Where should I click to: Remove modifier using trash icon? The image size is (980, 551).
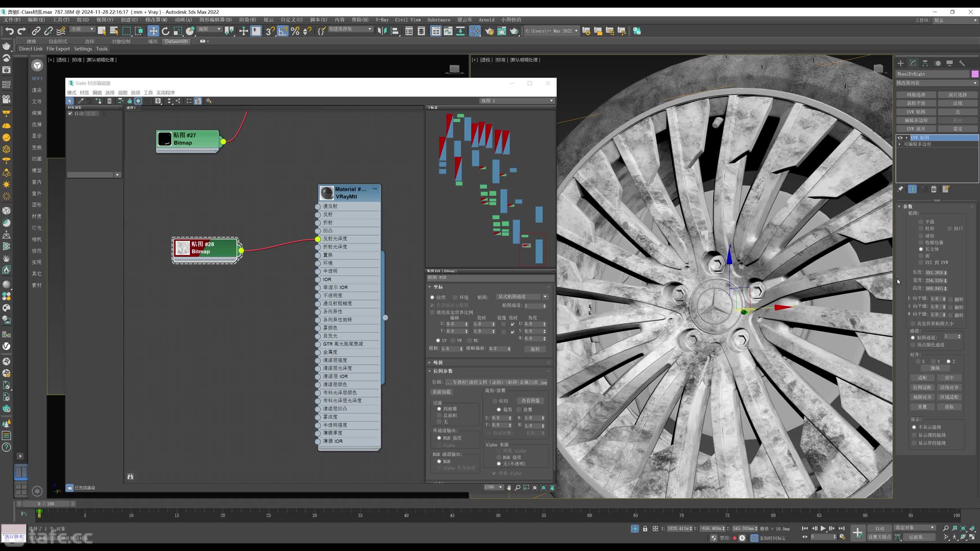click(x=934, y=189)
